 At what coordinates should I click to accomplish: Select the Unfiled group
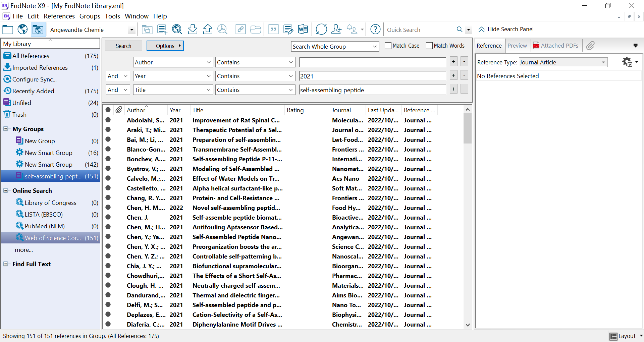[51, 103]
